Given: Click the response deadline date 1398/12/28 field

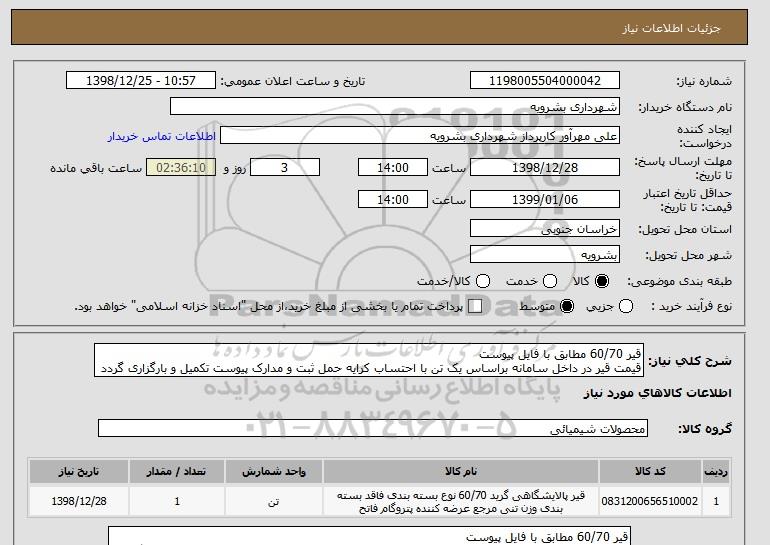Looking at the screenshot, I should pyautogui.click(x=545, y=167).
